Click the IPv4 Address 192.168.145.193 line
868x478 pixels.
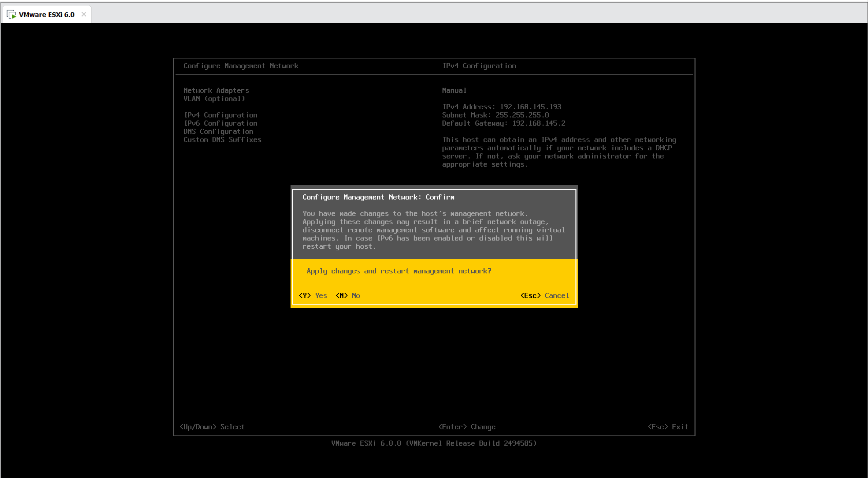(x=502, y=107)
